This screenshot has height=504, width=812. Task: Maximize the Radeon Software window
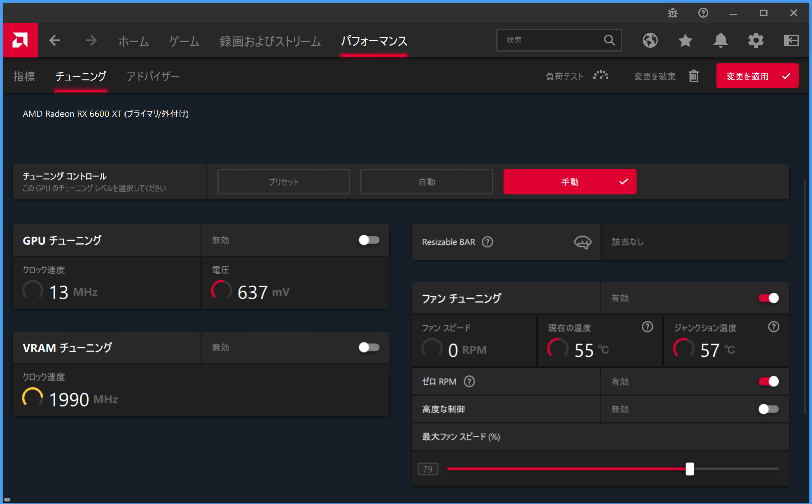point(764,13)
